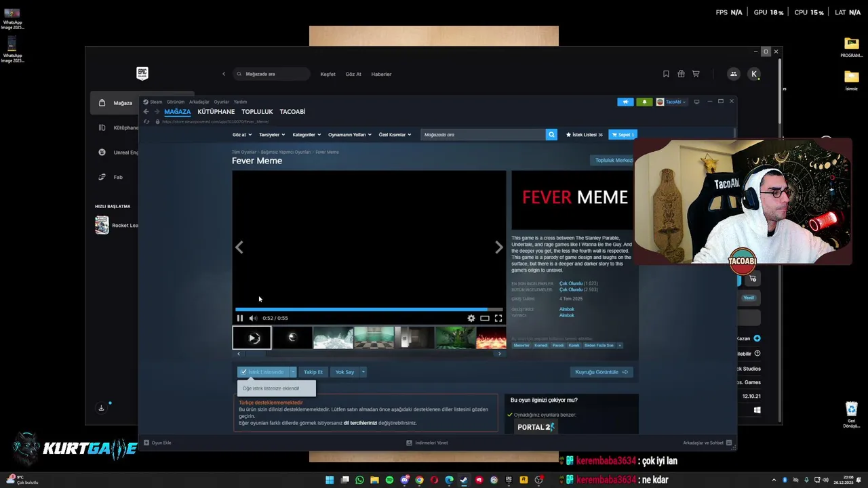868x488 pixels.
Task: Launch Rocket League from quick launch
Action: tap(117, 225)
